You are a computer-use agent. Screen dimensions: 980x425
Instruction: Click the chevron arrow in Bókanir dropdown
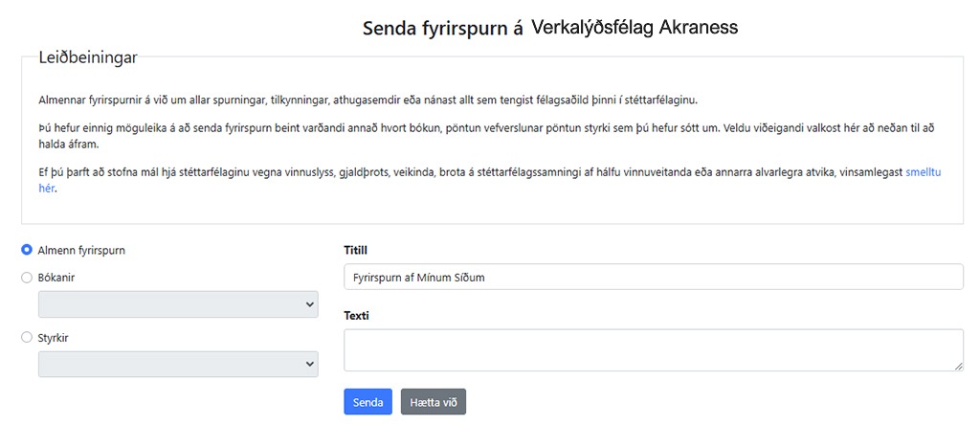(x=309, y=304)
